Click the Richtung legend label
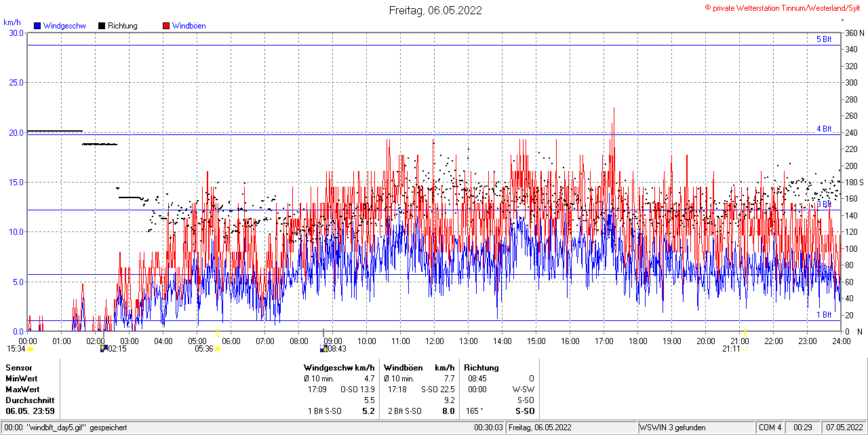The width and height of the screenshot is (868, 435). [123, 26]
